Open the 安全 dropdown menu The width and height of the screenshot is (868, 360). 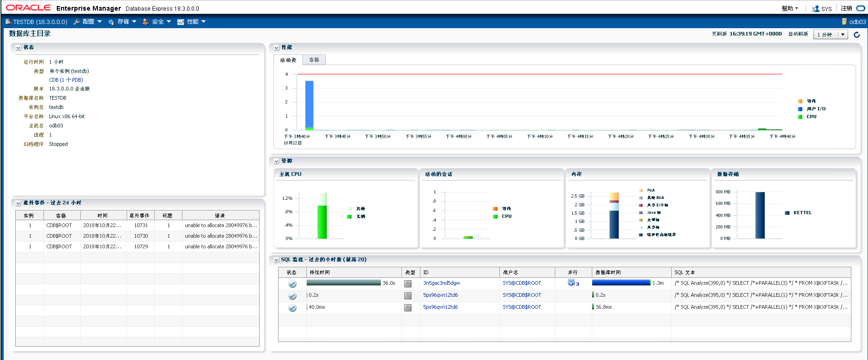[x=162, y=22]
